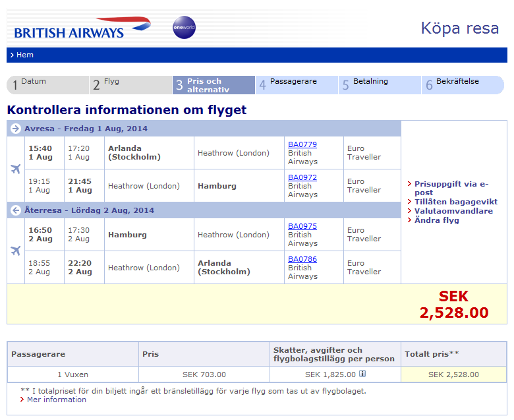Click departure time 18:55 2 Aug
The image size is (514, 420).
tap(40, 267)
